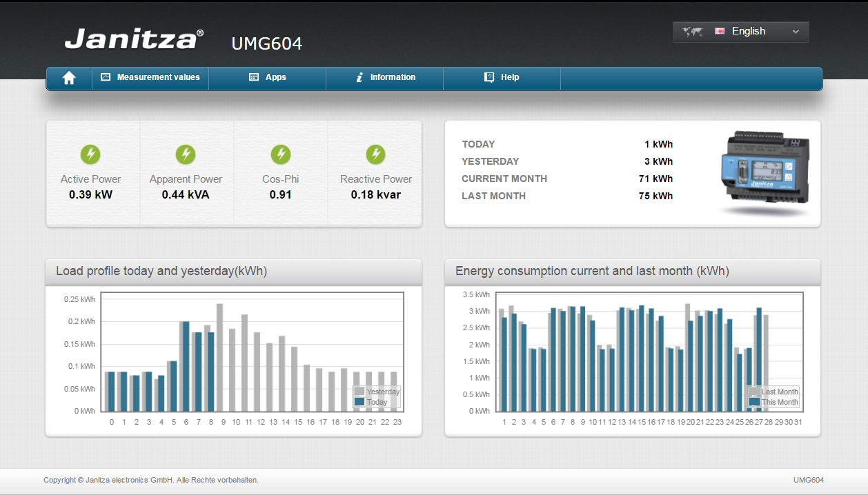The width and height of the screenshot is (868, 495).
Task: Click the Cos-Phi lightning icon
Action: coord(280,154)
